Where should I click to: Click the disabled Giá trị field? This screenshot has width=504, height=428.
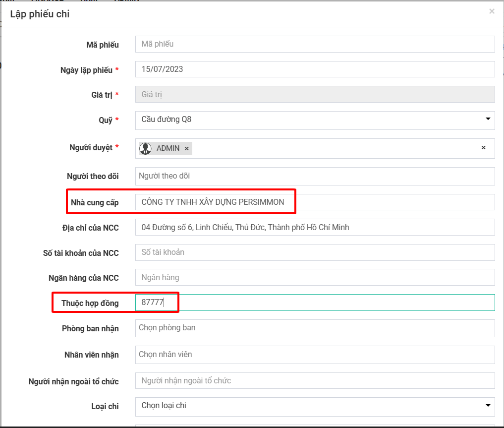click(315, 94)
